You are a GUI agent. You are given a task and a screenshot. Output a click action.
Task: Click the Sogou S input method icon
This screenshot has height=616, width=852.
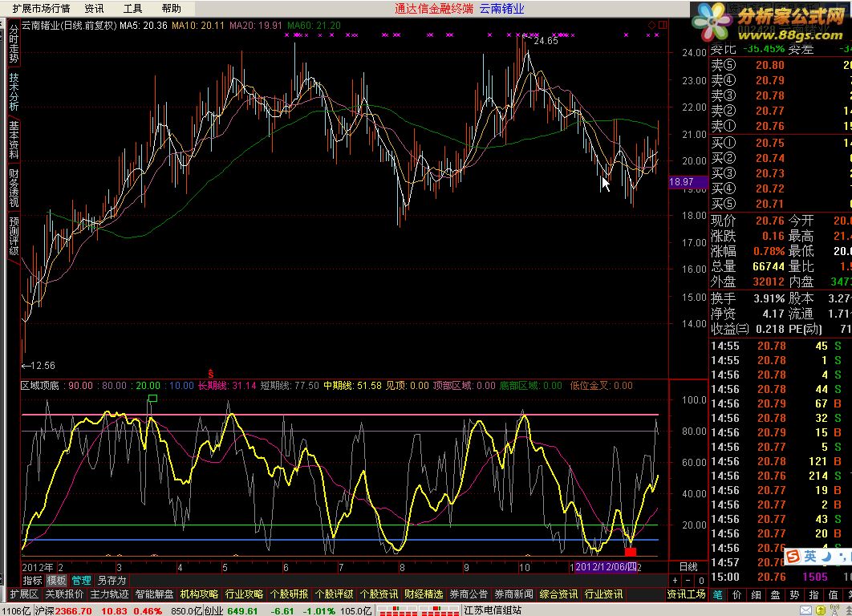coord(793,557)
